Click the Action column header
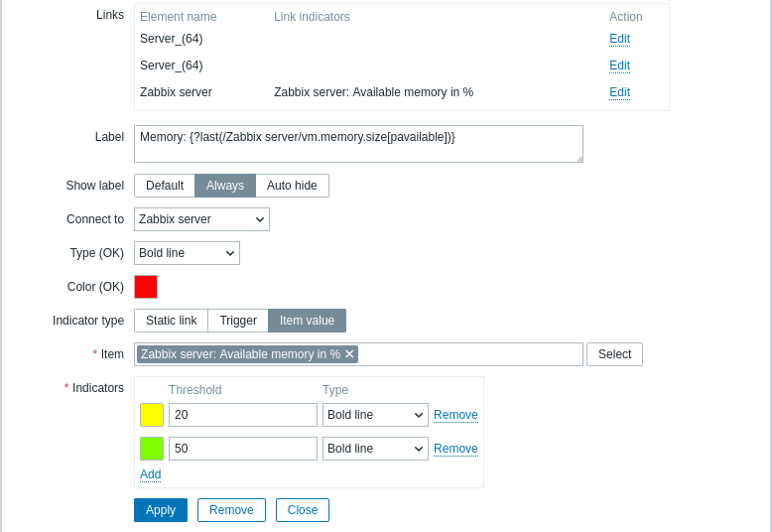The image size is (772, 532). (x=626, y=17)
